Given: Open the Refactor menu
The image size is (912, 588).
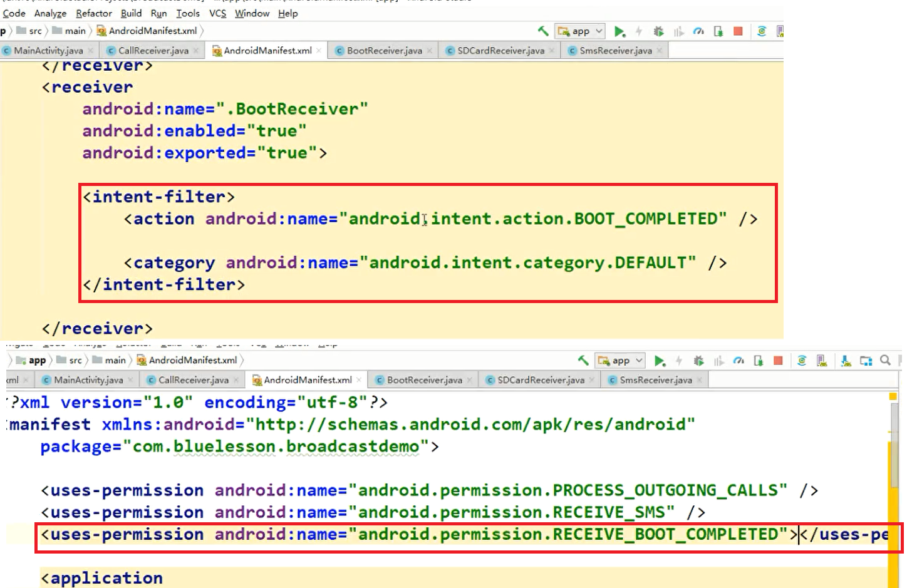Looking at the screenshot, I should coord(94,13).
